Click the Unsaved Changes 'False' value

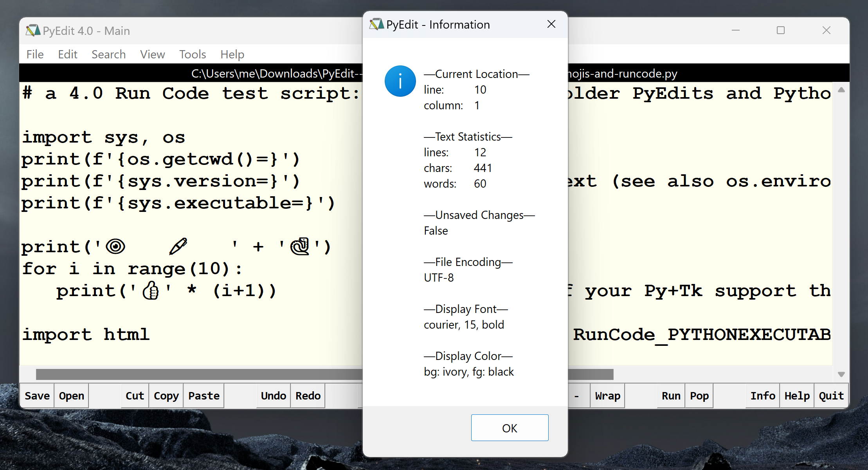click(x=436, y=231)
